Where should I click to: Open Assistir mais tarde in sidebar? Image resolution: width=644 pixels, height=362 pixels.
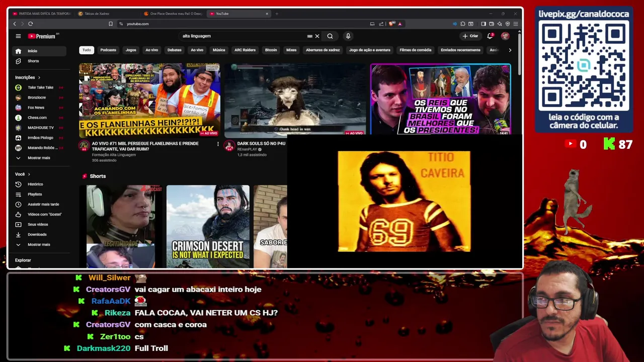(39, 204)
